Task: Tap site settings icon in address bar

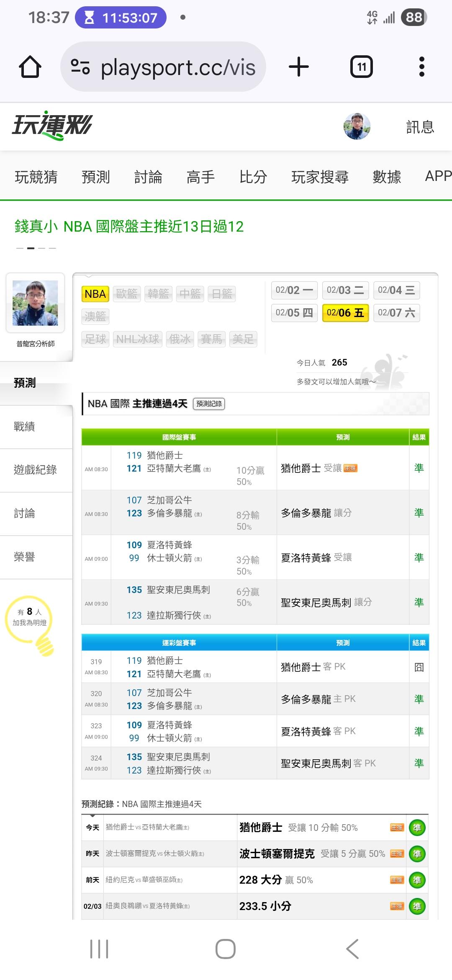Action: point(80,67)
